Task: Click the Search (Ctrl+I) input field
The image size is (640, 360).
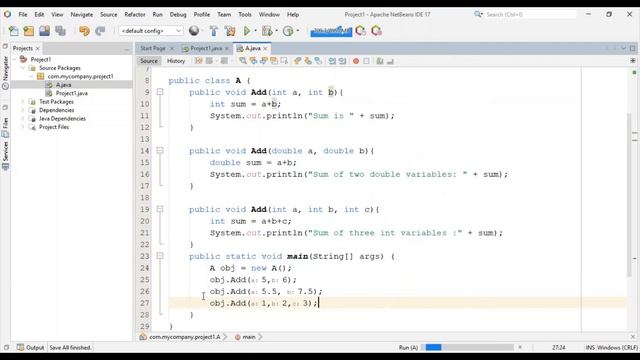Action: click(x=530, y=14)
